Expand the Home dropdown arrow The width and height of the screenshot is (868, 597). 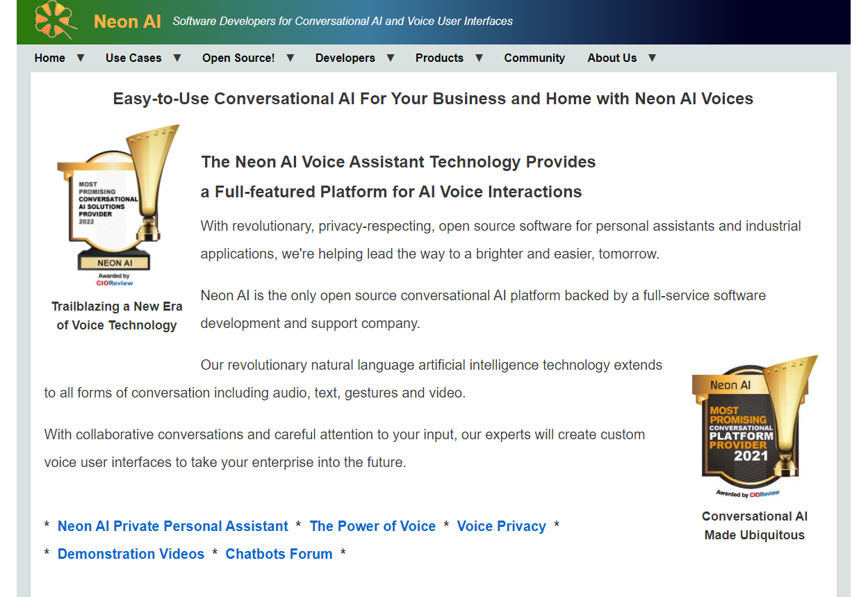(x=81, y=58)
